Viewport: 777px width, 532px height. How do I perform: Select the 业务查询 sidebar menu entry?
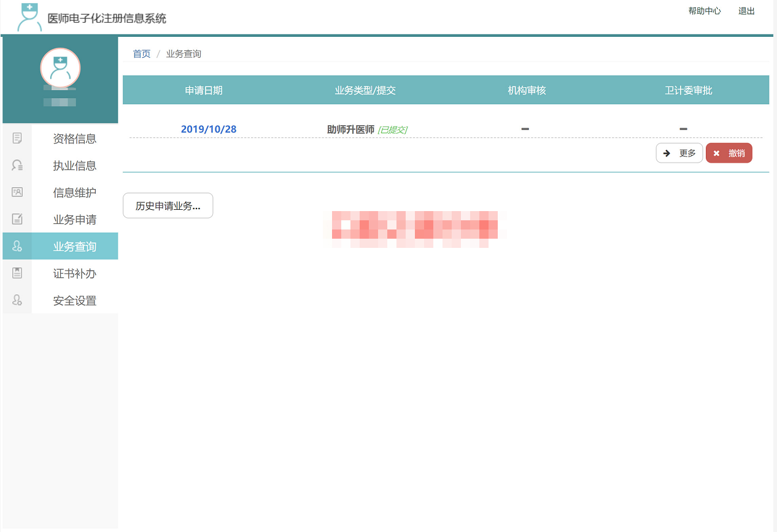[x=74, y=246]
